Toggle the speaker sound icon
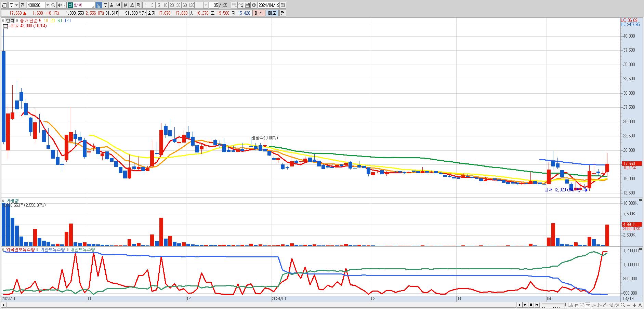The width and height of the screenshot is (644, 309). [60, 5]
